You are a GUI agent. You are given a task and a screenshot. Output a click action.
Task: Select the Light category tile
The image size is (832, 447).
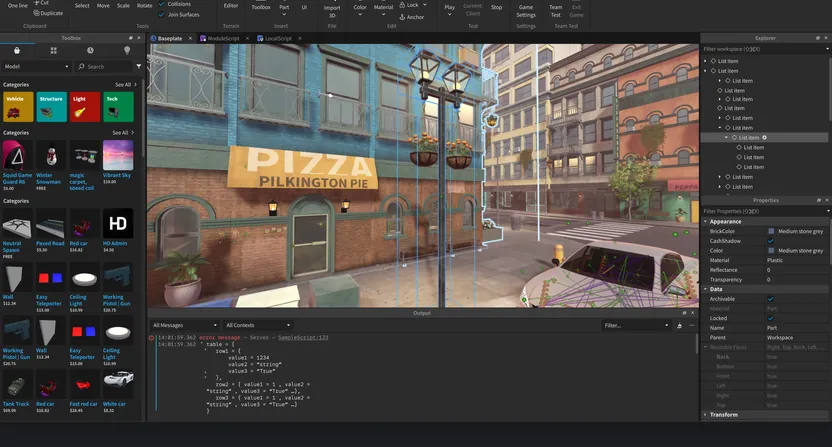(85, 107)
